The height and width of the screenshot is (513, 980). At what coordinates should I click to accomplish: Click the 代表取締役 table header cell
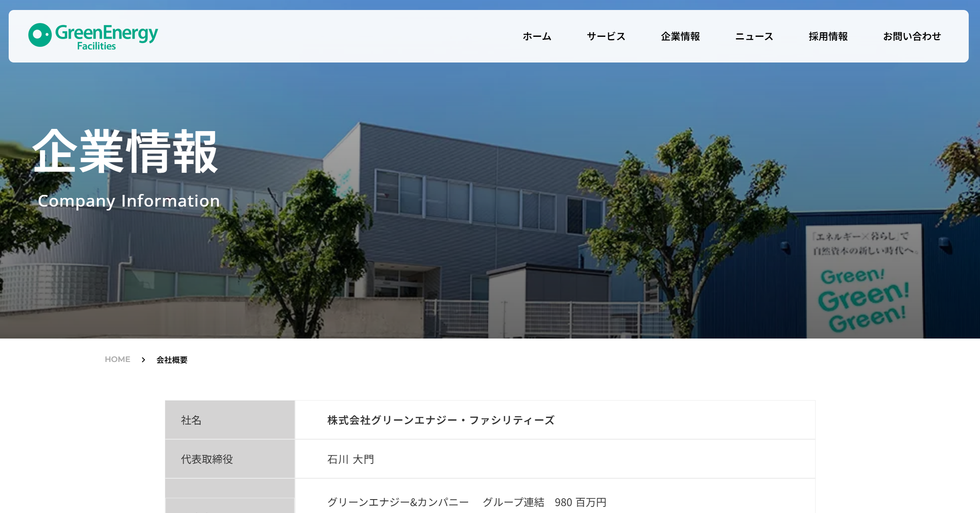coord(230,459)
